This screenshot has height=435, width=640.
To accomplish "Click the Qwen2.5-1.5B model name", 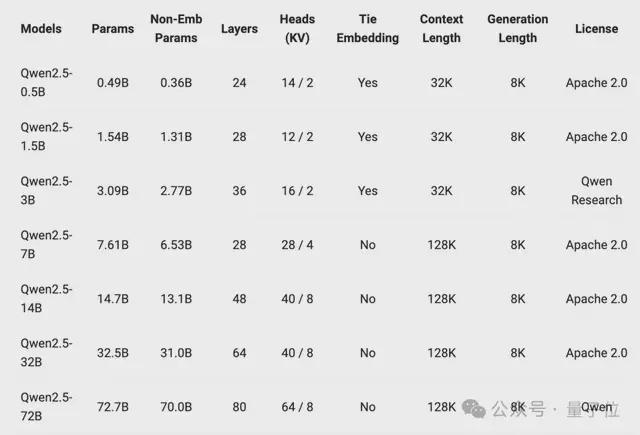I will [46, 136].
